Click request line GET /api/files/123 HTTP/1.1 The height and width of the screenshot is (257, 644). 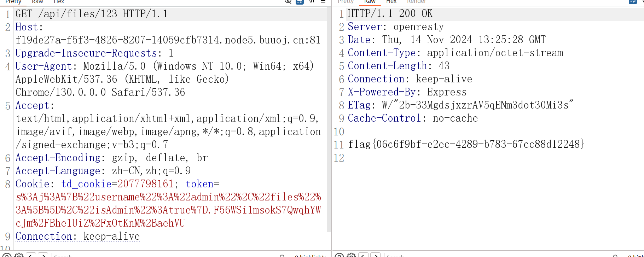click(x=92, y=14)
